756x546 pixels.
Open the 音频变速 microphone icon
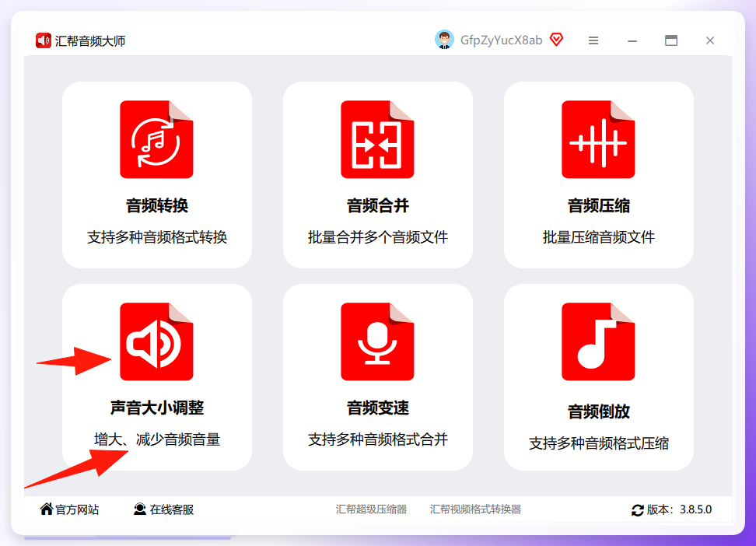(377, 341)
